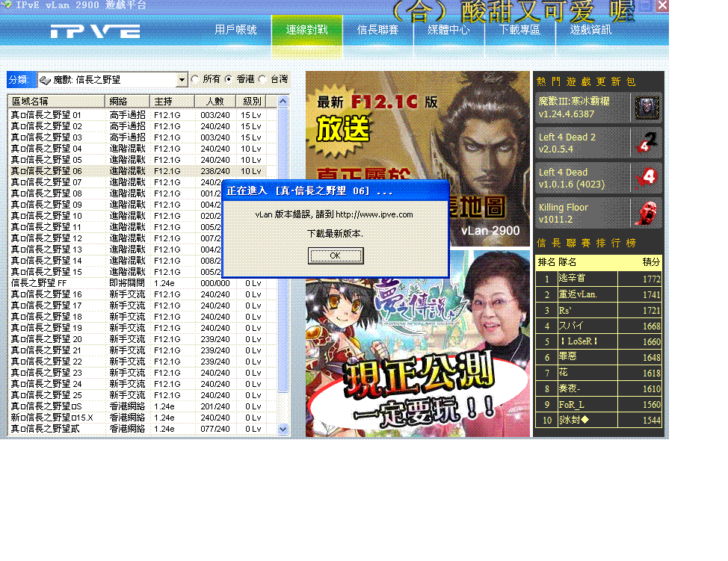Click ranking team 花
Image resolution: width=728 pixels, height=561 pixels.
(563, 373)
